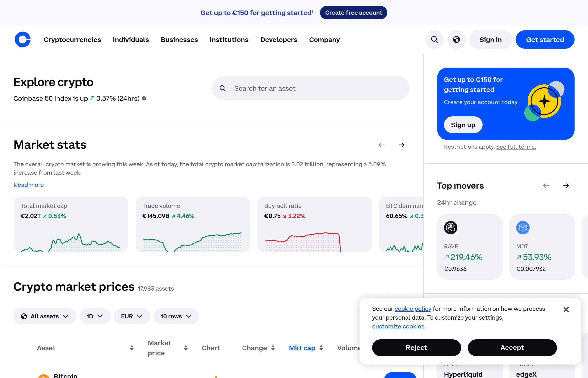Click the MDT 53.93% value
Image resolution: width=588 pixels, height=378 pixels.
[x=534, y=257]
